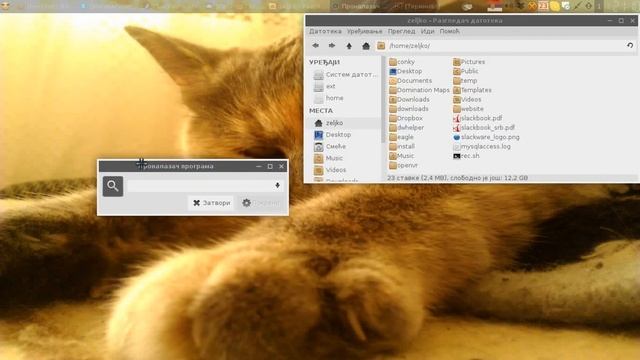The width and height of the screenshot is (640, 360).
Task: Open the conky folder
Action: [x=402, y=62]
